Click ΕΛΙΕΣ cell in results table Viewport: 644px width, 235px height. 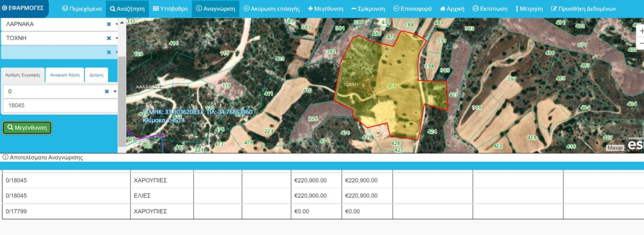pos(162,196)
